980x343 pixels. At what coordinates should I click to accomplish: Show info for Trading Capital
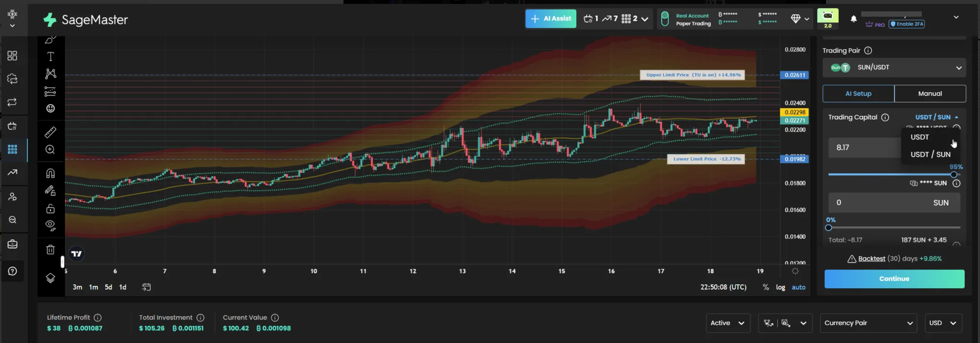885,117
